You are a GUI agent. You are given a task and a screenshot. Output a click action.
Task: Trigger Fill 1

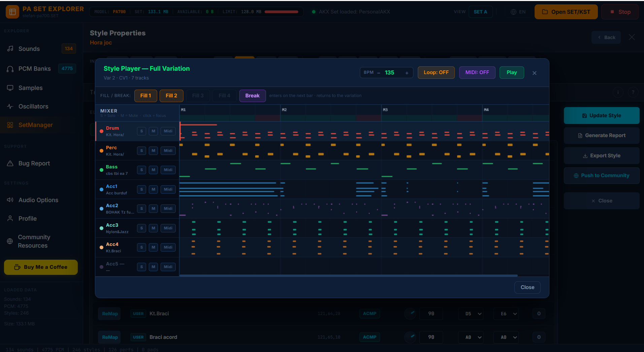pyautogui.click(x=145, y=96)
